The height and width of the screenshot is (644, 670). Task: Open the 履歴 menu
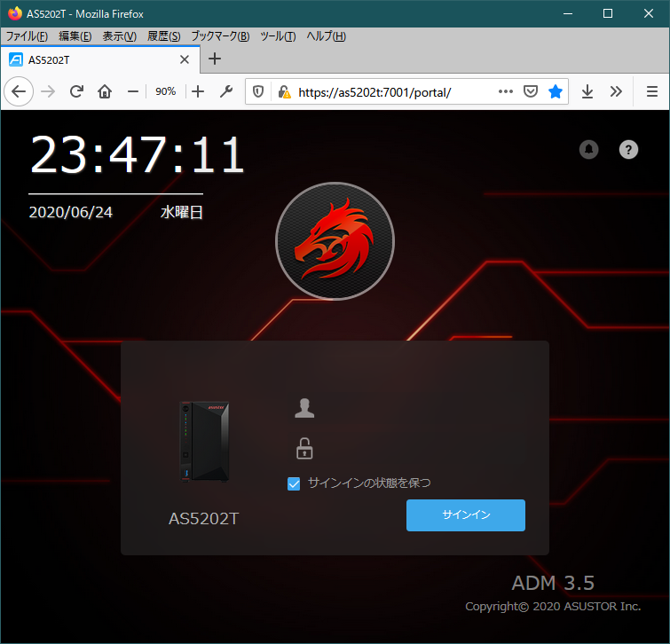[x=163, y=36]
